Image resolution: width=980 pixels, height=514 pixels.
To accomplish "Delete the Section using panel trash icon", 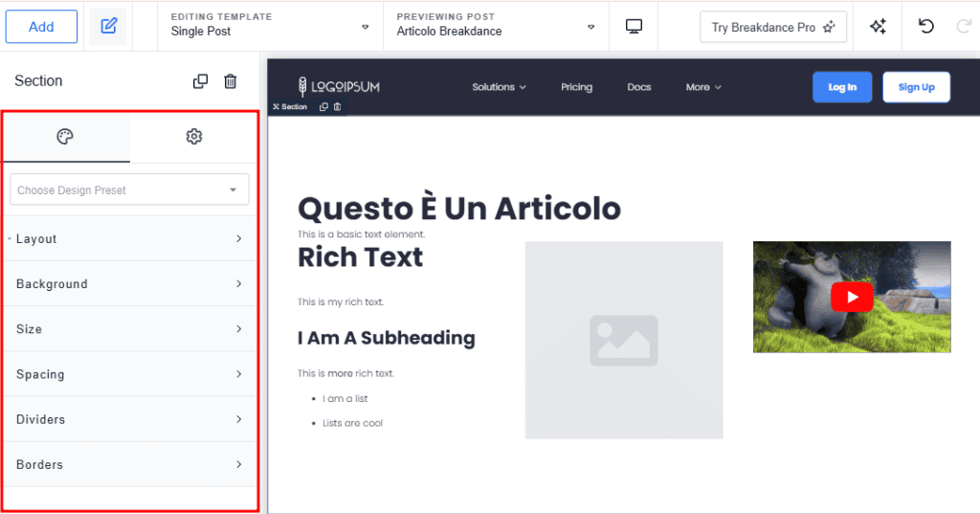I will (x=231, y=81).
